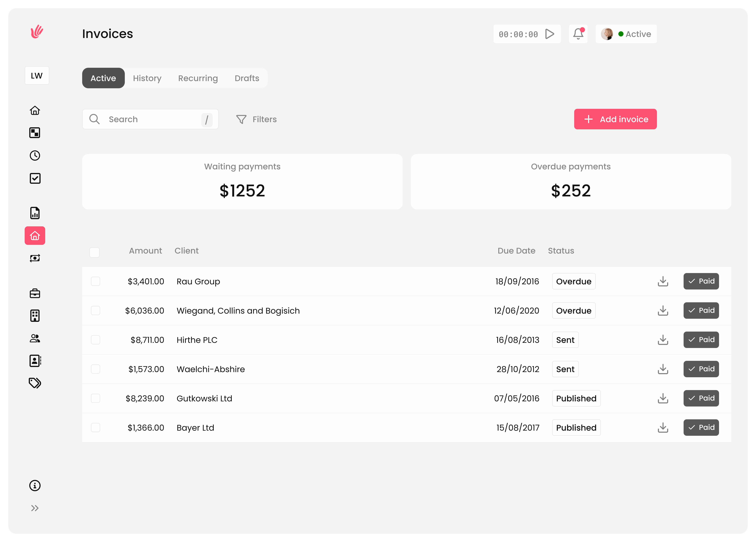Open the Filters options
Image resolution: width=756 pixels, height=542 pixels.
(256, 119)
